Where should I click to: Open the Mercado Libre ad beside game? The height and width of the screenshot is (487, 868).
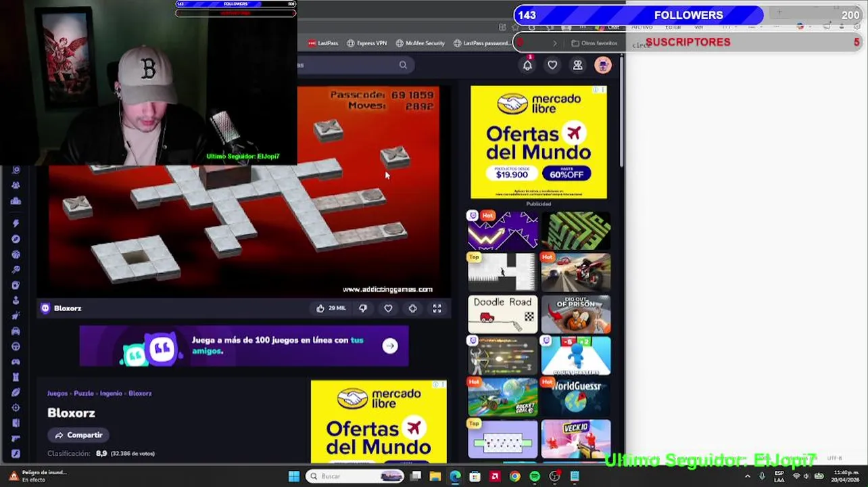tap(539, 142)
